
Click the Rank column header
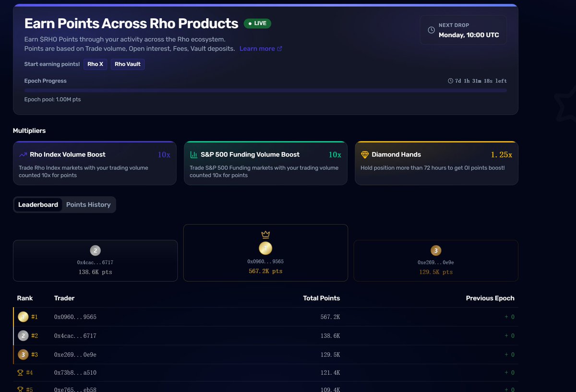coord(25,298)
